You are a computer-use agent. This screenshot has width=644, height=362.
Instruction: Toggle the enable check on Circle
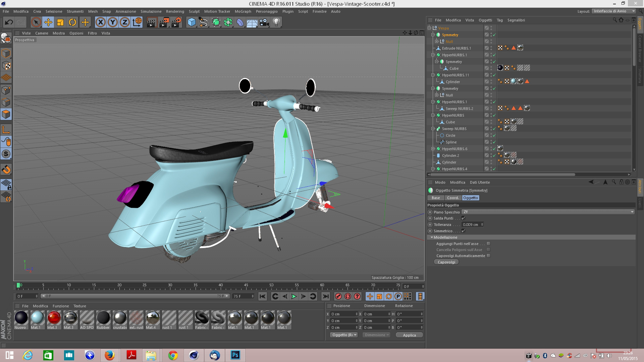(x=494, y=135)
